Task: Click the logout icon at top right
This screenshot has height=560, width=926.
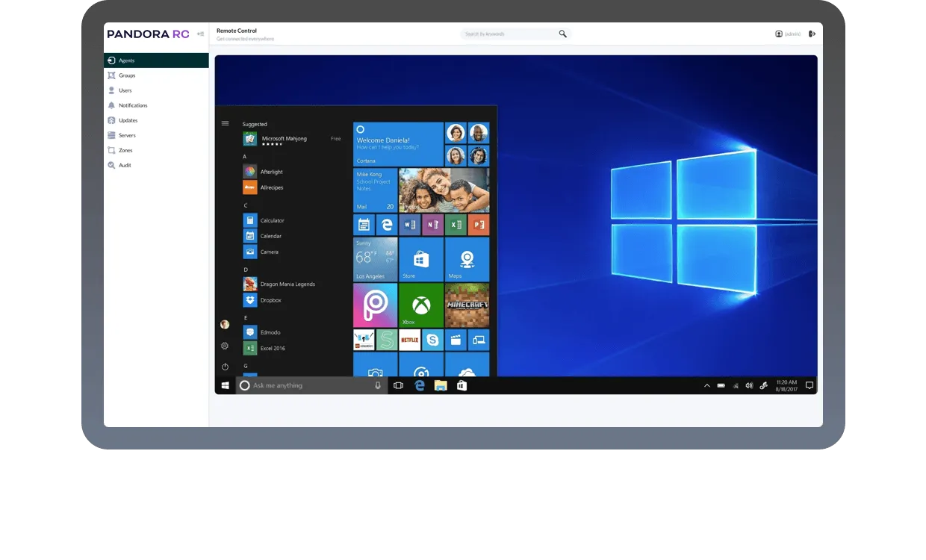Action: (812, 34)
